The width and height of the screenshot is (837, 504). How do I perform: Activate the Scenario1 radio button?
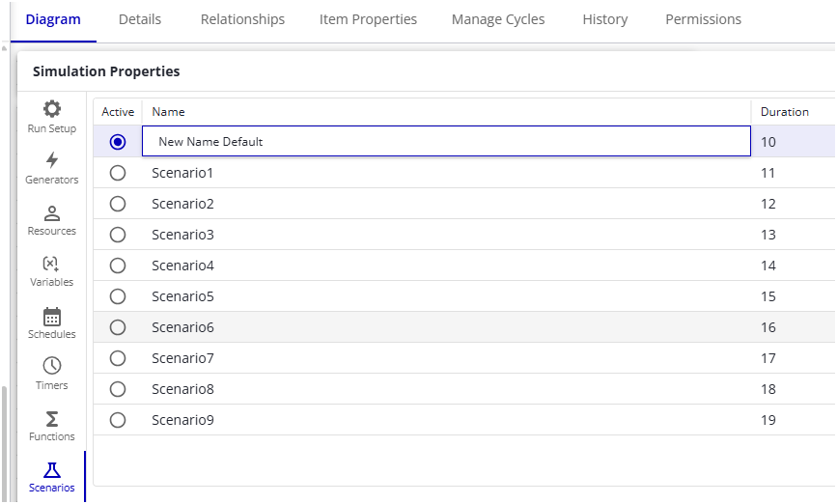point(118,173)
